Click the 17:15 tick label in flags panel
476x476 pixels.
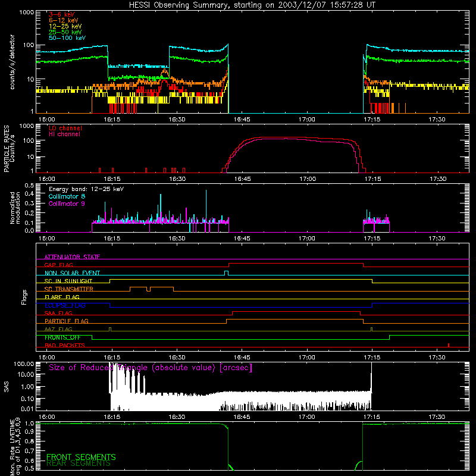(x=372, y=358)
